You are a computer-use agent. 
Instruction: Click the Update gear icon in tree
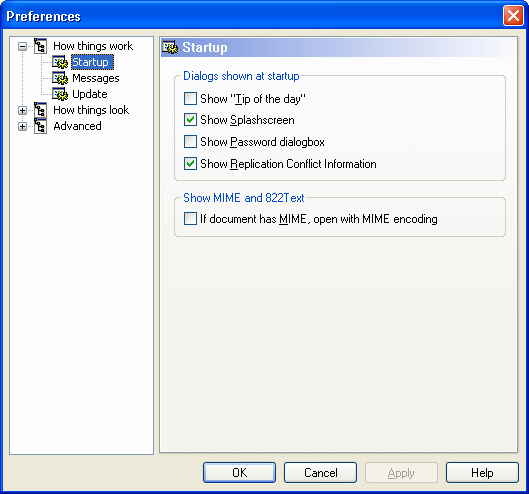click(x=60, y=94)
